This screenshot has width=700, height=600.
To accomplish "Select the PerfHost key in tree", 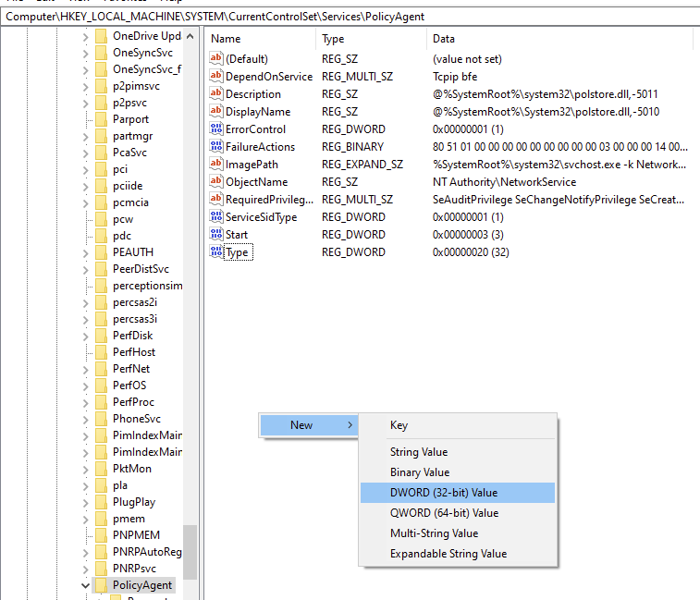I will (134, 352).
